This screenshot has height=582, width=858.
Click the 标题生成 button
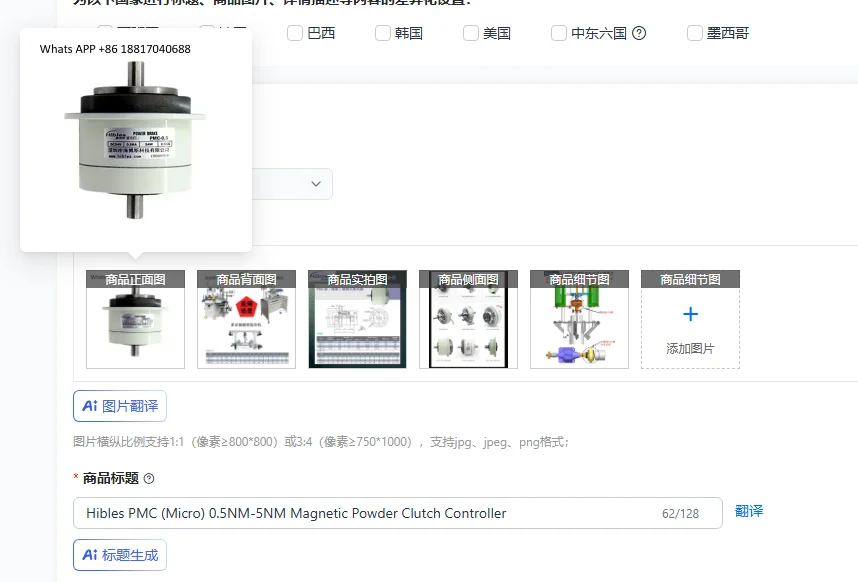(119, 555)
